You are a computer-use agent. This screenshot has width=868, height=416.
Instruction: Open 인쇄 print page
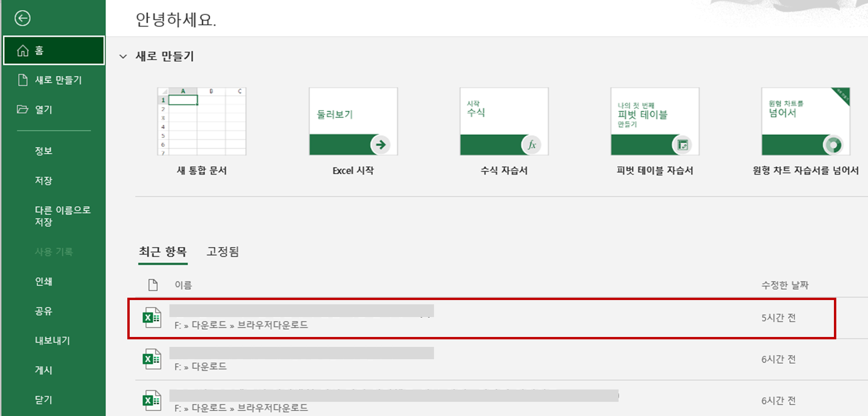pos(44,282)
